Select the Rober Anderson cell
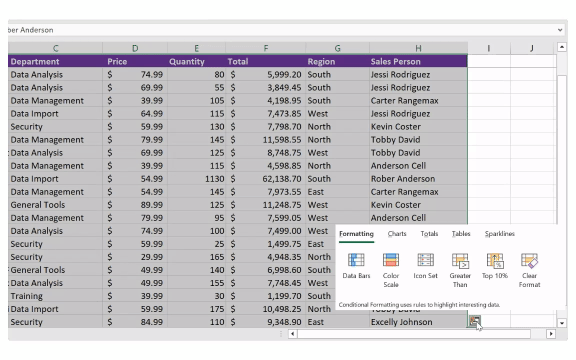Image resolution: width=576 pixels, height=360 pixels. click(x=418, y=179)
